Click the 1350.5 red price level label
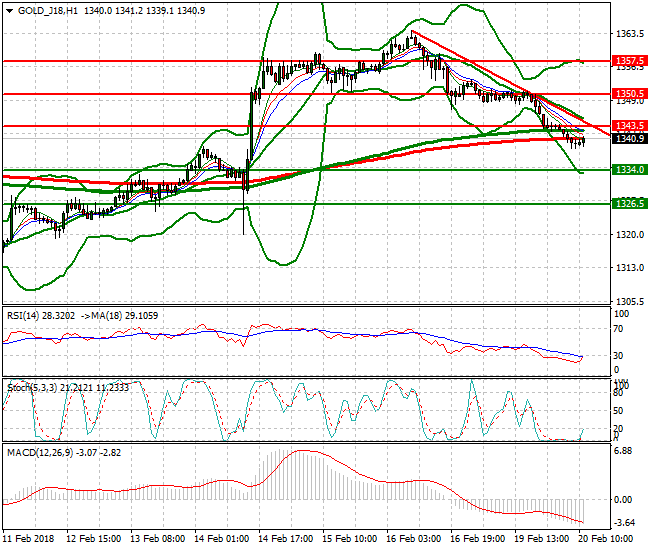 (630, 94)
